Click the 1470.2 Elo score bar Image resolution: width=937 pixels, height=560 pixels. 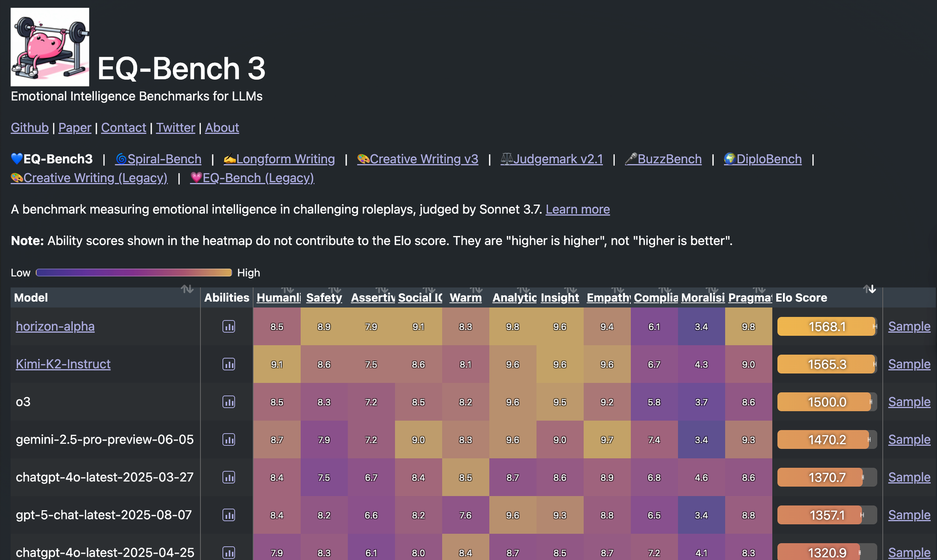(x=827, y=440)
